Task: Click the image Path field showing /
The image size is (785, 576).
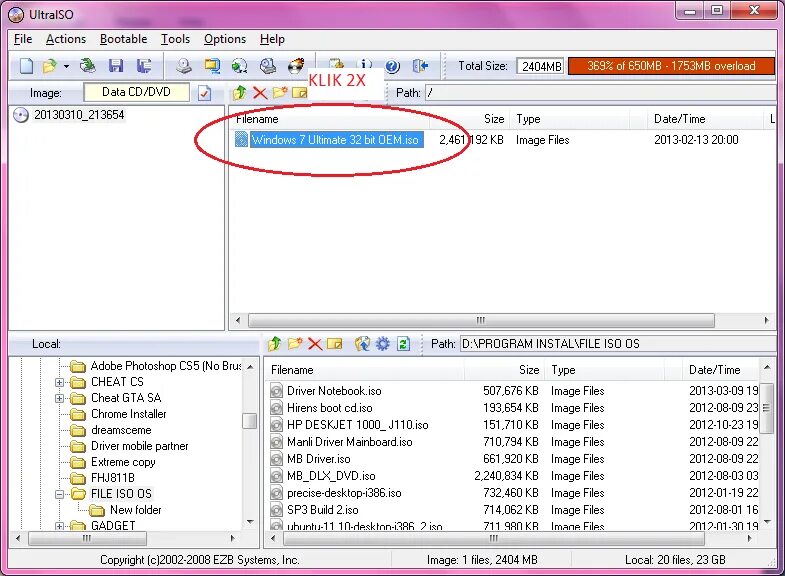Action: click(600, 93)
